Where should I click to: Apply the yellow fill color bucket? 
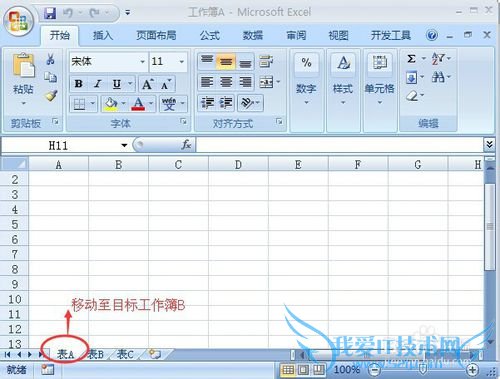(x=111, y=104)
